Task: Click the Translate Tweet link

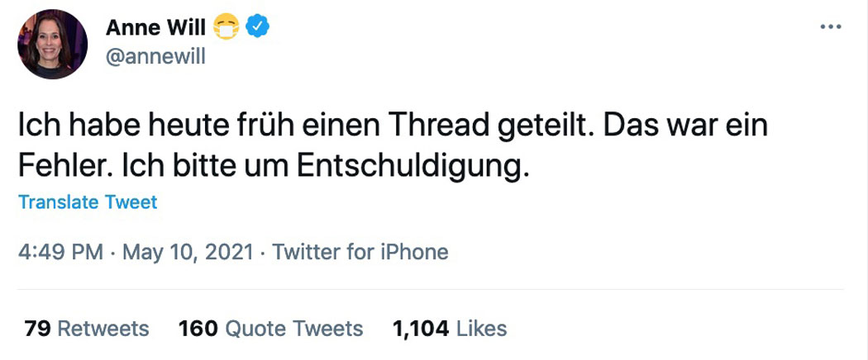Action: tap(88, 201)
